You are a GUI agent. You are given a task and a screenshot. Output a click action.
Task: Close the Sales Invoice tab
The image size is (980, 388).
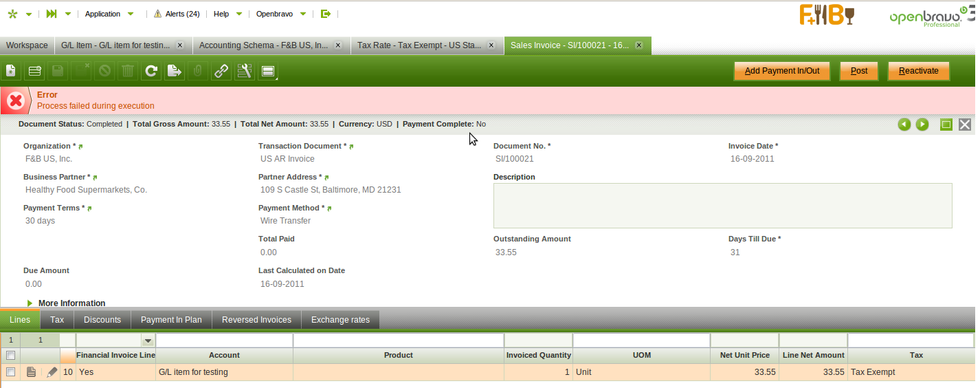638,45
